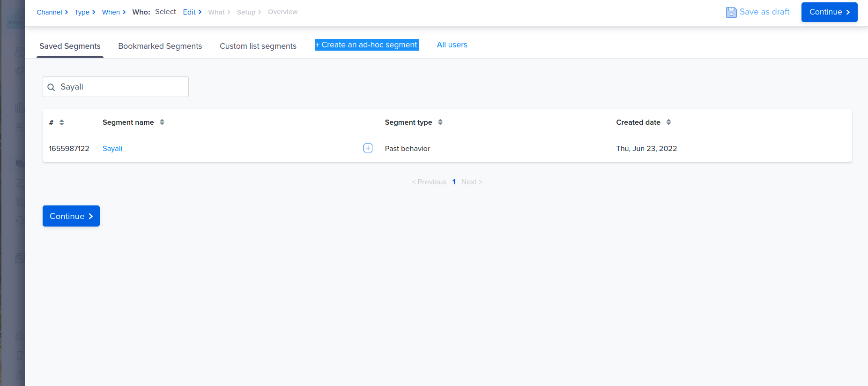Sort by Segment name arrows

coord(162,122)
